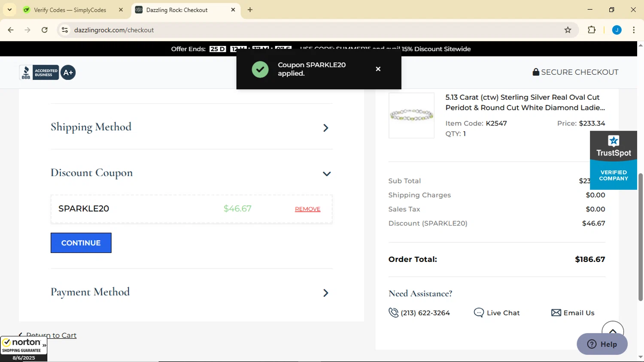The image size is (644, 362).
Task: Click the scroll-to-top arrow button
Action: pos(613,331)
